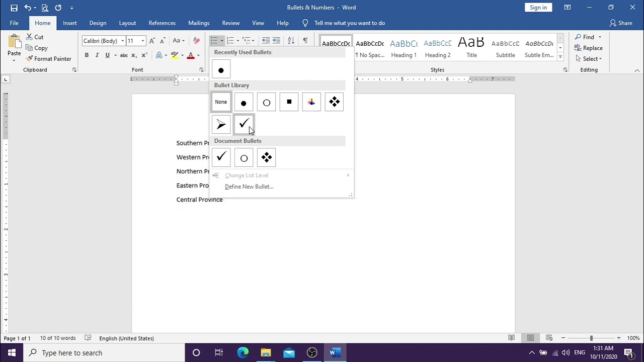Pick the checkmark bullet in Bullet Library
Viewport: 644px width, 362px height.
point(244,124)
